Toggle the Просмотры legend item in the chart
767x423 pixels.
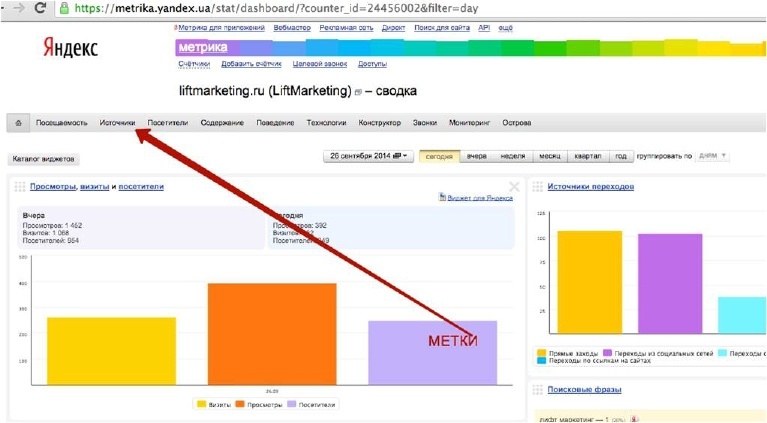point(258,405)
